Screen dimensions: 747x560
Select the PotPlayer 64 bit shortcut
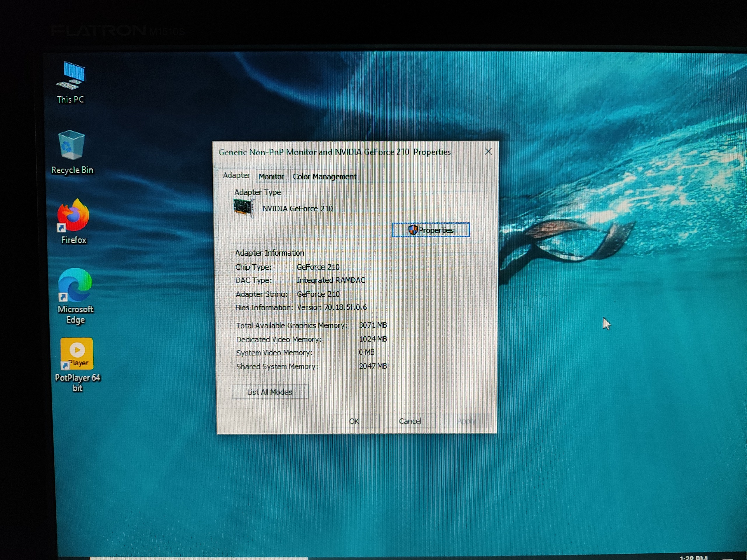77,365
